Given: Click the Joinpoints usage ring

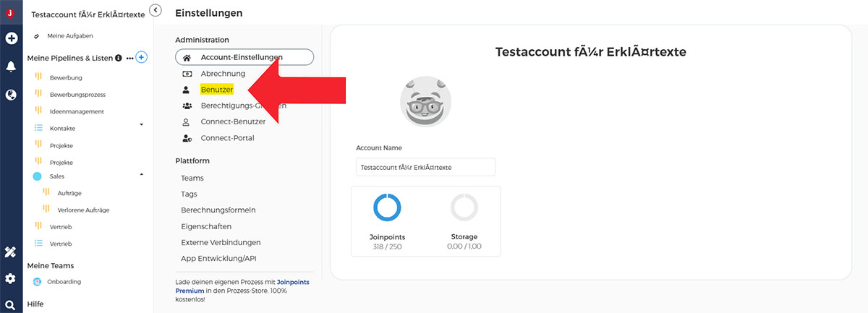Looking at the screenshot, I should pos(387,207).
